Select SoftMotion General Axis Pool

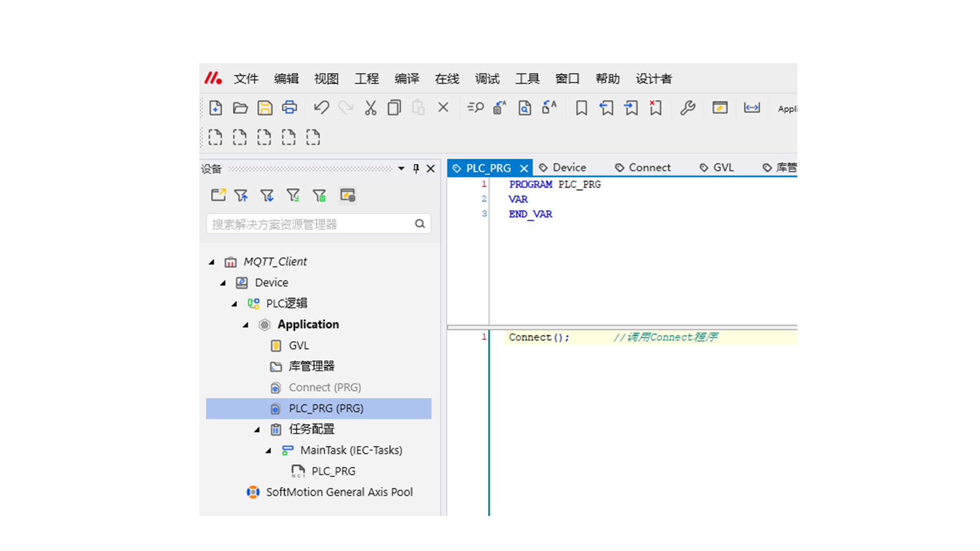(339, 492)
